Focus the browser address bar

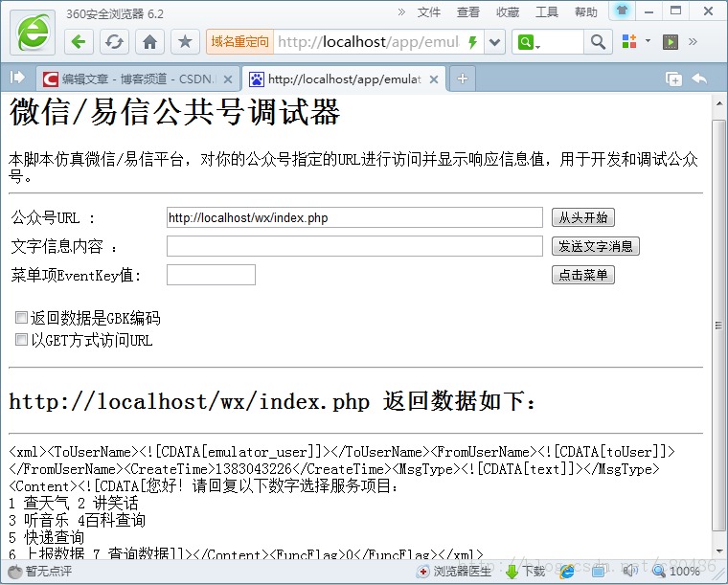[369, 42]
